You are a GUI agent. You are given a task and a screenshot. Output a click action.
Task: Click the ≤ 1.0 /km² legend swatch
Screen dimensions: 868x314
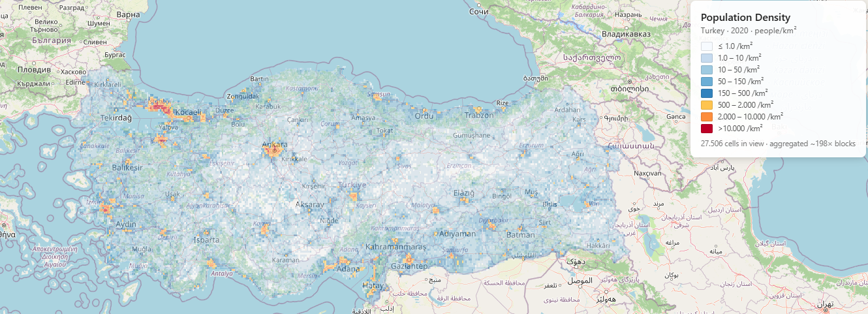click(x=706, y=46)
